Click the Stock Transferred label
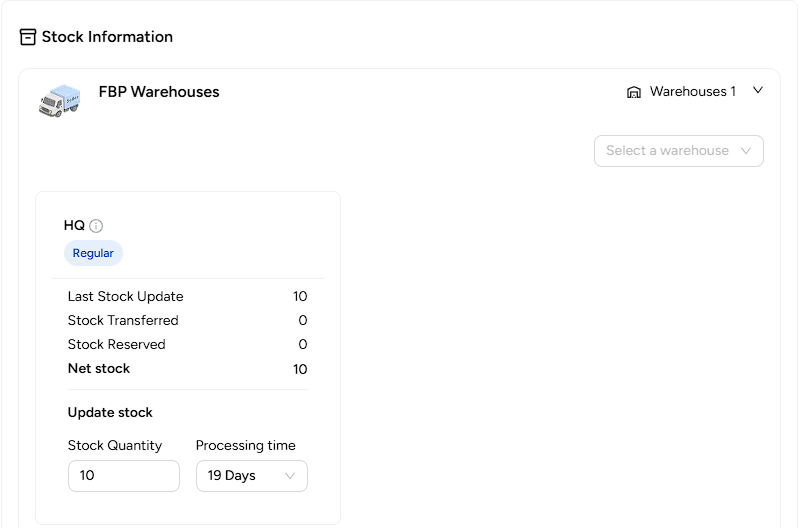The image size is (799, 528). tap(123, 321)
